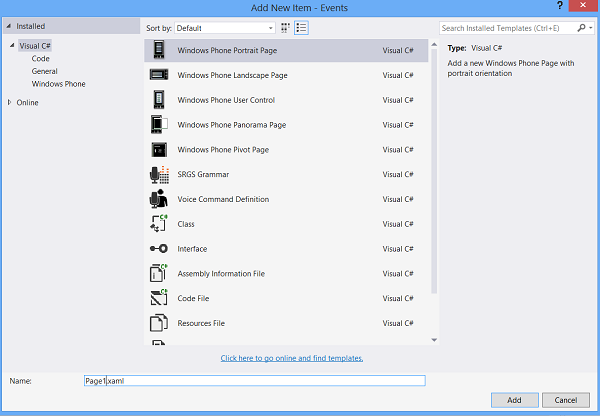Focus the Name field containing Page1.xaml
Screen dimensions: 600x416
coord(254,381)
